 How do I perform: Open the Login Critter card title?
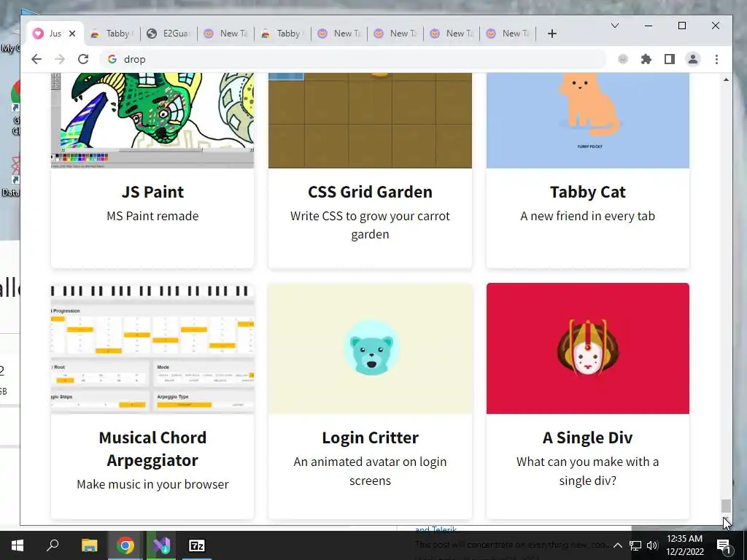[x=370, y=437]
